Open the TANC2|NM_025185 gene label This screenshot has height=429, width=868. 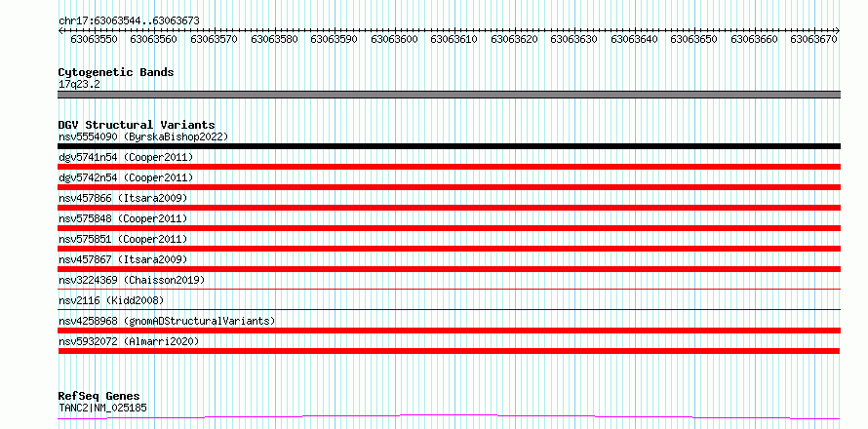click(102, 409)
